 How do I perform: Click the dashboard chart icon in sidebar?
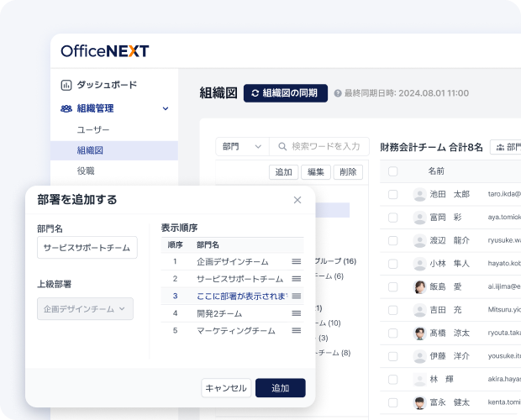point(66,85)
